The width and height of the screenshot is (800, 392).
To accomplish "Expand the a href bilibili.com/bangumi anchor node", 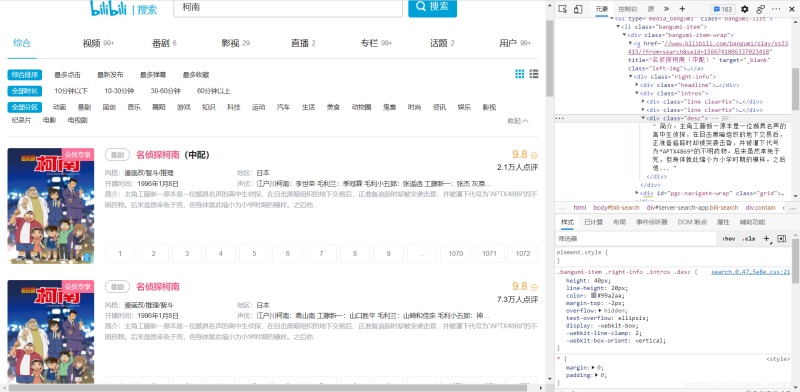I will tap(631, 43).
